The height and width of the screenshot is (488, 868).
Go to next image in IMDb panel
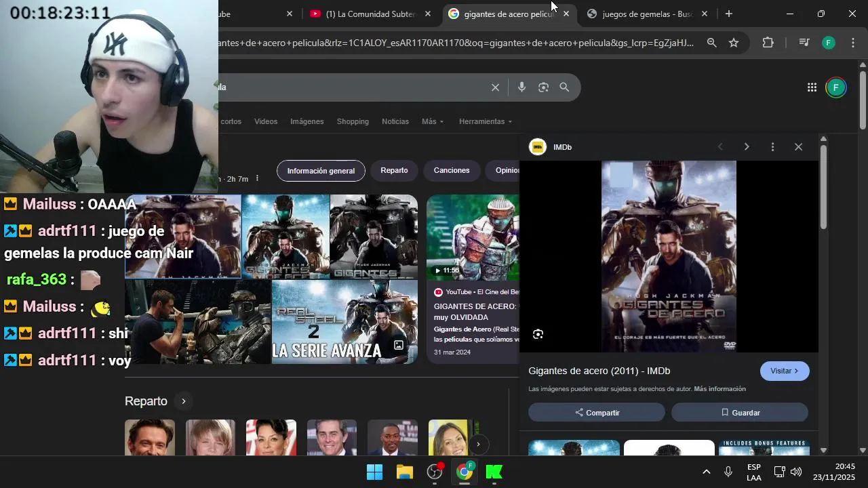pos(747,147)
